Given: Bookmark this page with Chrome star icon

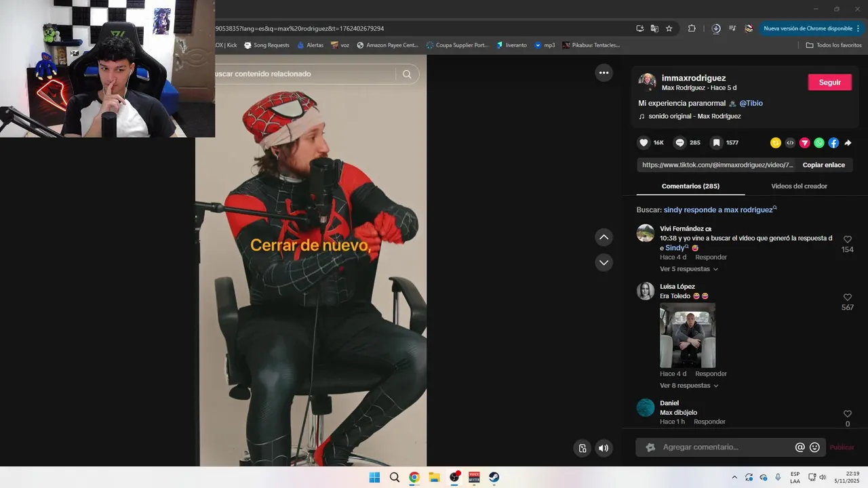Looking at the screenshot, I should (669, 28).
